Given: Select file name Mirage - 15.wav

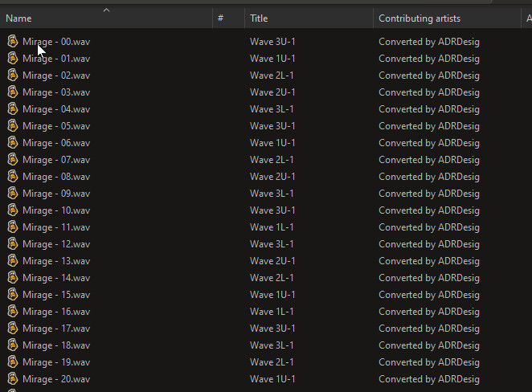Looking at the screenshot, I should 56,295.
